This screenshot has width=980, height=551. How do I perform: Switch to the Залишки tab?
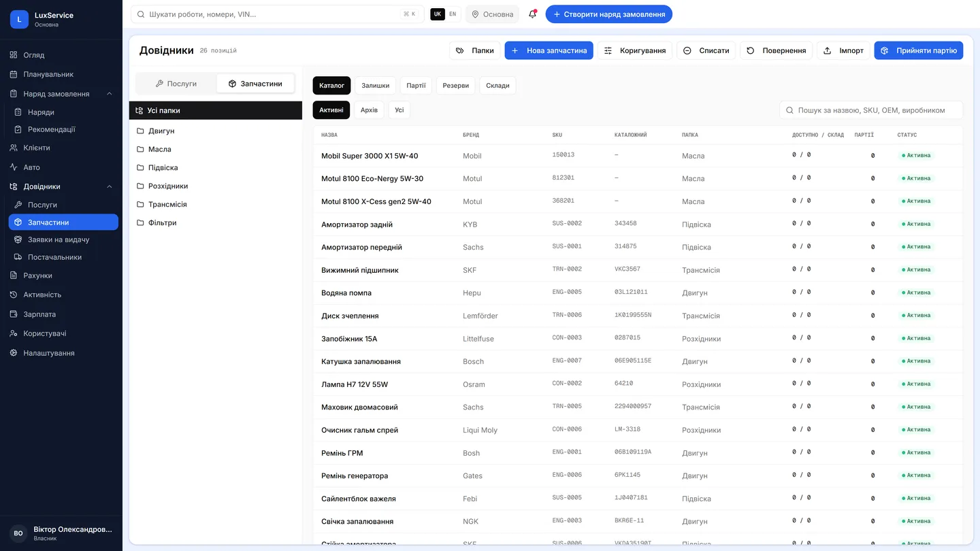point(376,86)
